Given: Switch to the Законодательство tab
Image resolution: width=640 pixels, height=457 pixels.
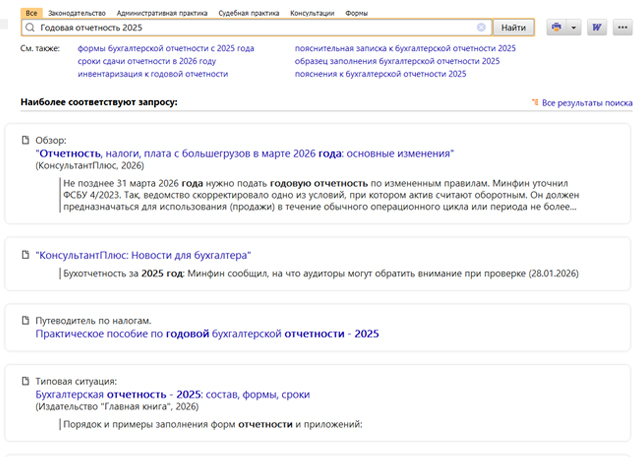Looking at the screenshot, I should point(75,12).
